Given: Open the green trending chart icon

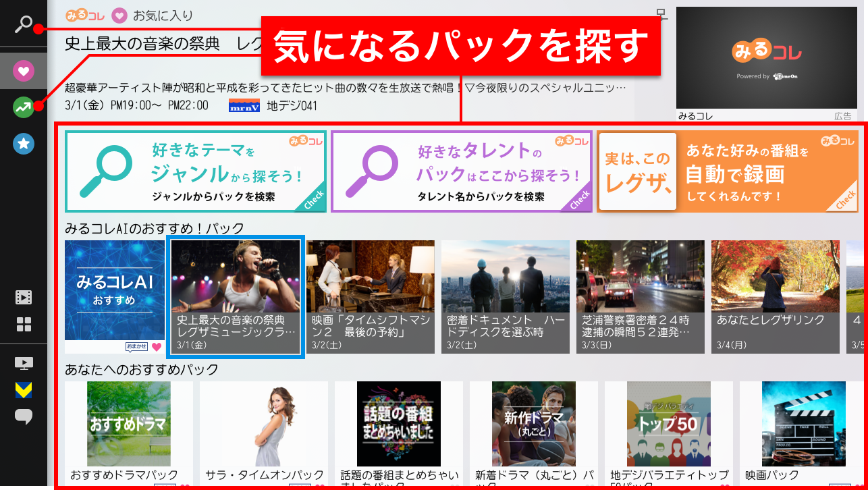Looking at the screenshot, I should pyautogui.click(x=24, y=107).
